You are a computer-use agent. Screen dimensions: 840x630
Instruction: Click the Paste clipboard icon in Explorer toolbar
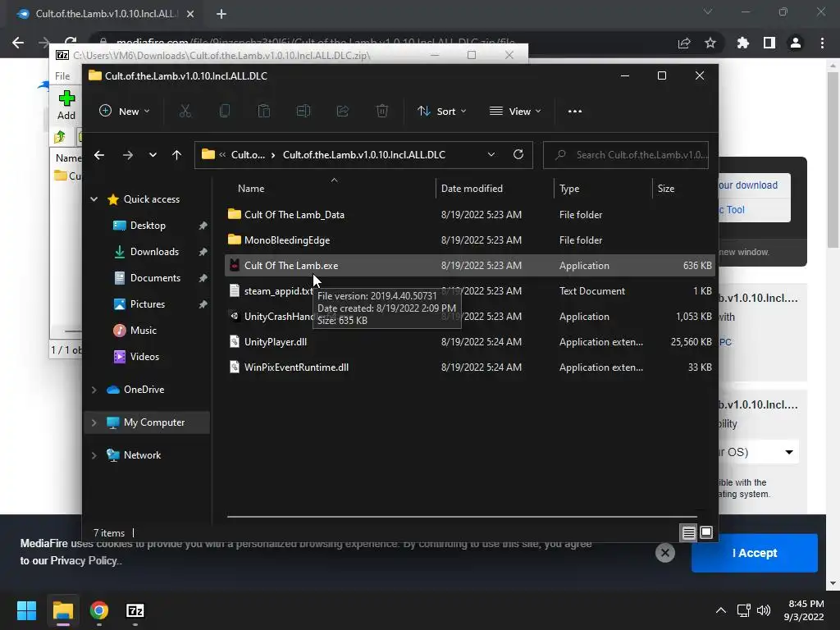pos(263,111)
